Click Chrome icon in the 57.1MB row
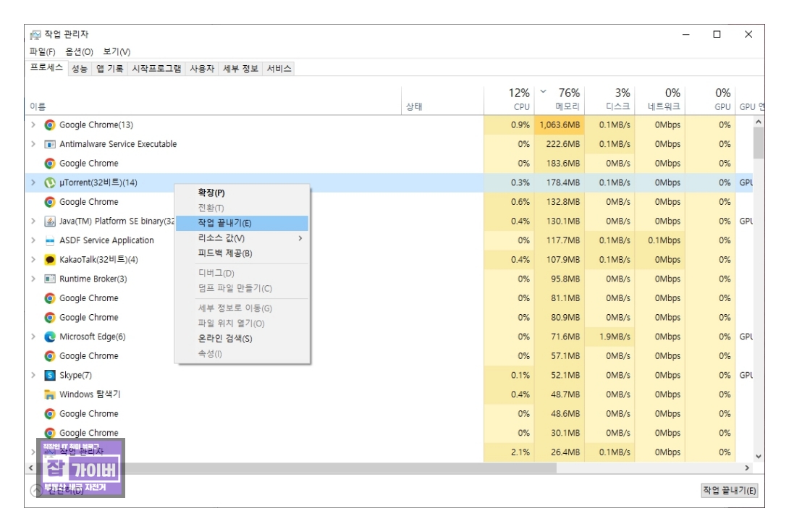Screen dimensions: 789x532 click(x=50, y=356)
